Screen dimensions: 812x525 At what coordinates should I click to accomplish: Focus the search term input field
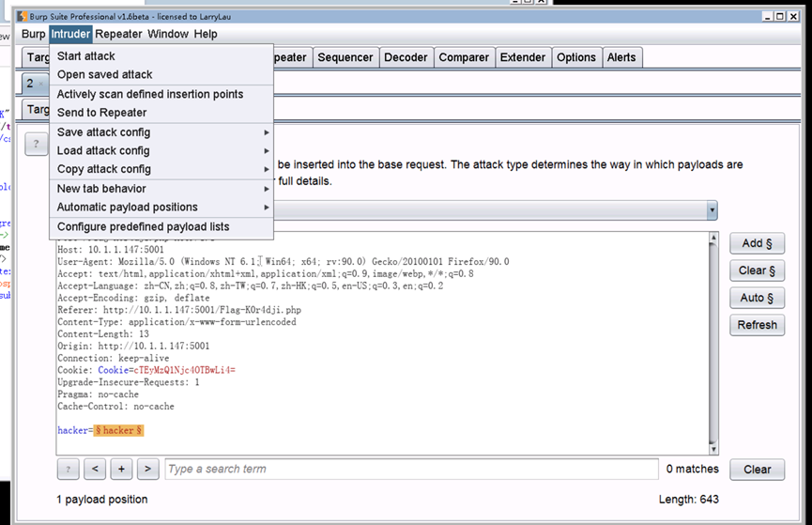(412, 469)
